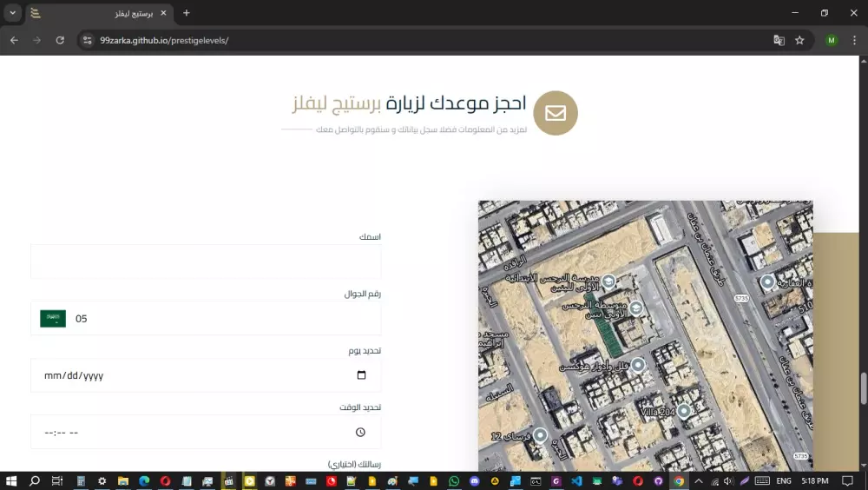The image size is (868, 490).
Task: Open the Chrome three-dot menu
Action: tap(854, 41)
